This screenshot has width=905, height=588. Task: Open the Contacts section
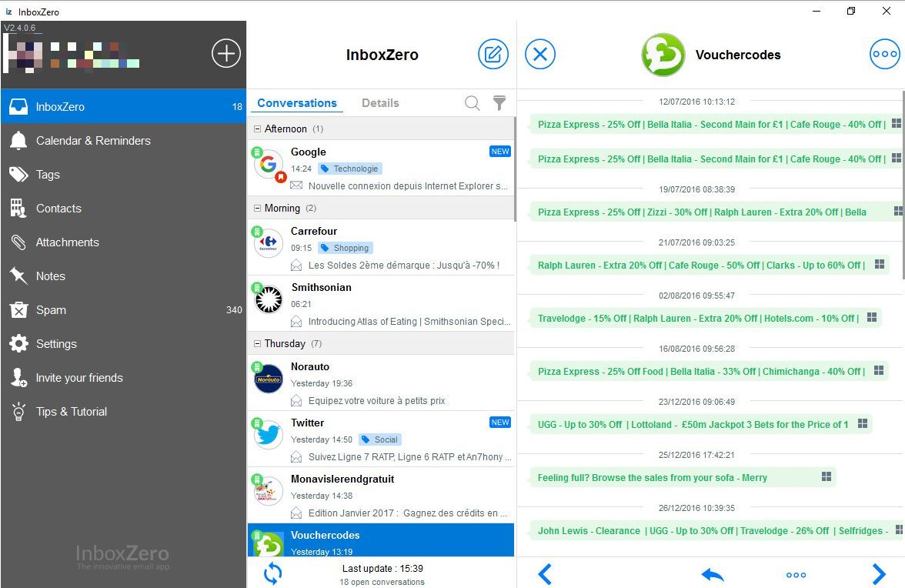coord(123,209)
